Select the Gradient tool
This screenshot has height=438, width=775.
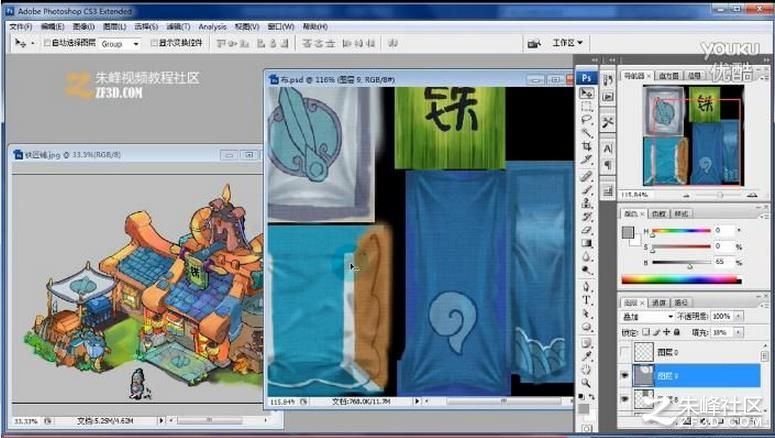click(x=587, y=243)
